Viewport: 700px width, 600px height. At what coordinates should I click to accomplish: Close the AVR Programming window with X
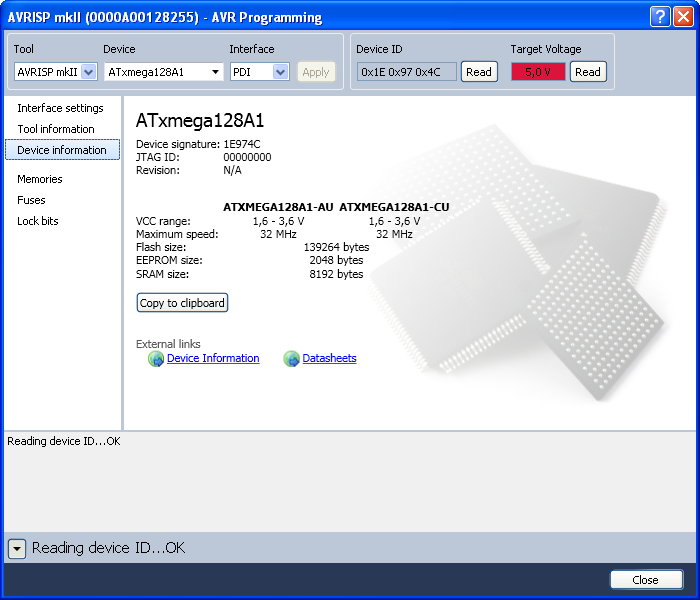tap(684, 17)
